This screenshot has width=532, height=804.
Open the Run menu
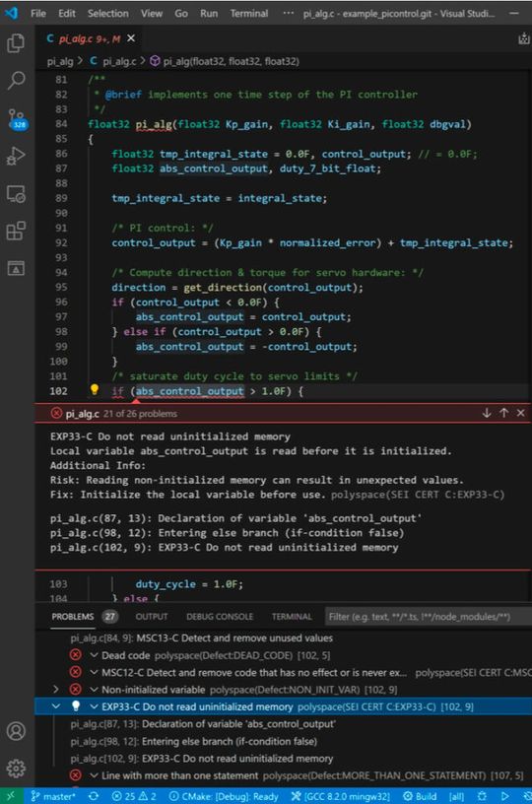pyautogui.click(x=209, y=14)
